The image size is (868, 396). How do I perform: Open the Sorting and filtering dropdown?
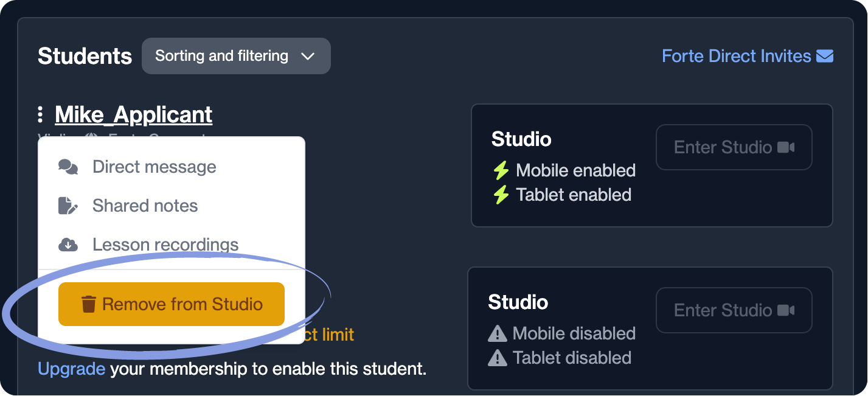[236, 56]
